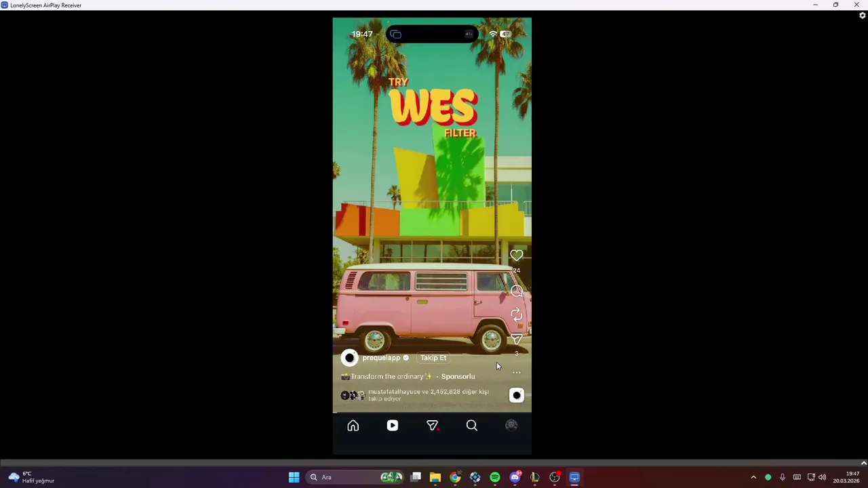
Task: Open the three-dot more options menu
Action: click(x=517, y=373)
